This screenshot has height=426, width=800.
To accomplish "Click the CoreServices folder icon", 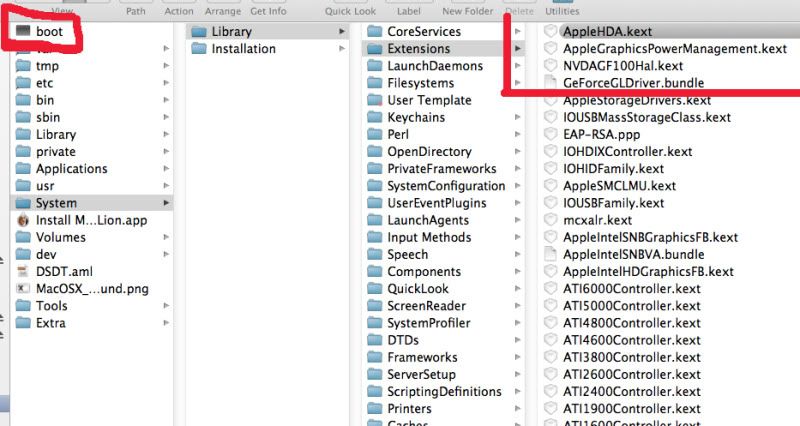I will (x=375, y=32).
